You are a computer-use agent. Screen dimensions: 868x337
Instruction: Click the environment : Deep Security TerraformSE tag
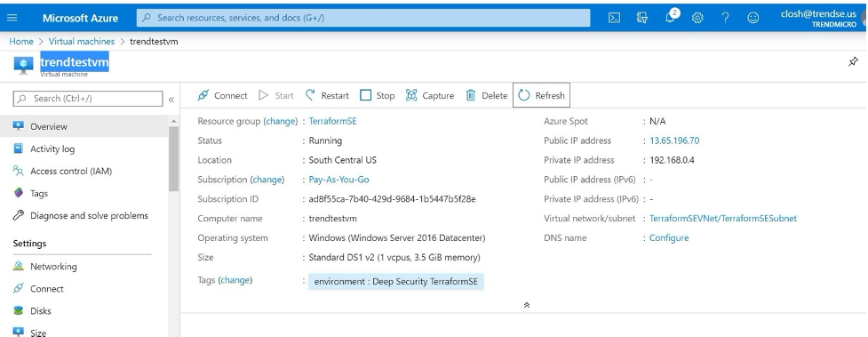(396, 282)
